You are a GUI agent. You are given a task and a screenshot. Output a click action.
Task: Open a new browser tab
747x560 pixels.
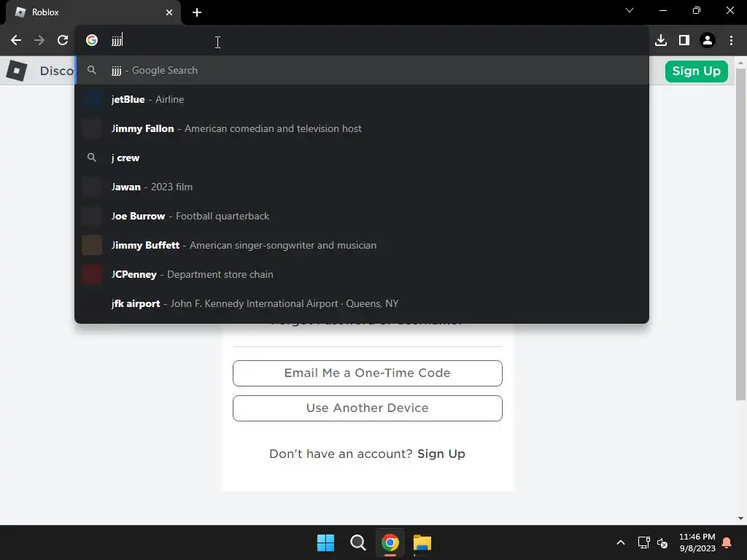click(x=197, y=12)
